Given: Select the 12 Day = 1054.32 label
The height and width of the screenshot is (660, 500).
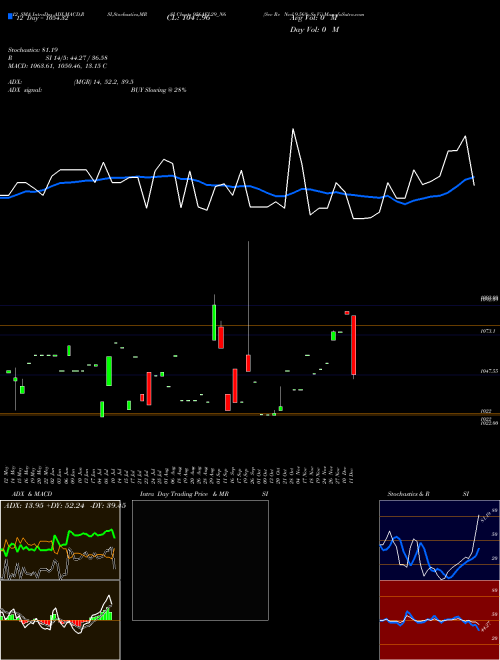Looking at the screenshot, I should coord(42,19).
